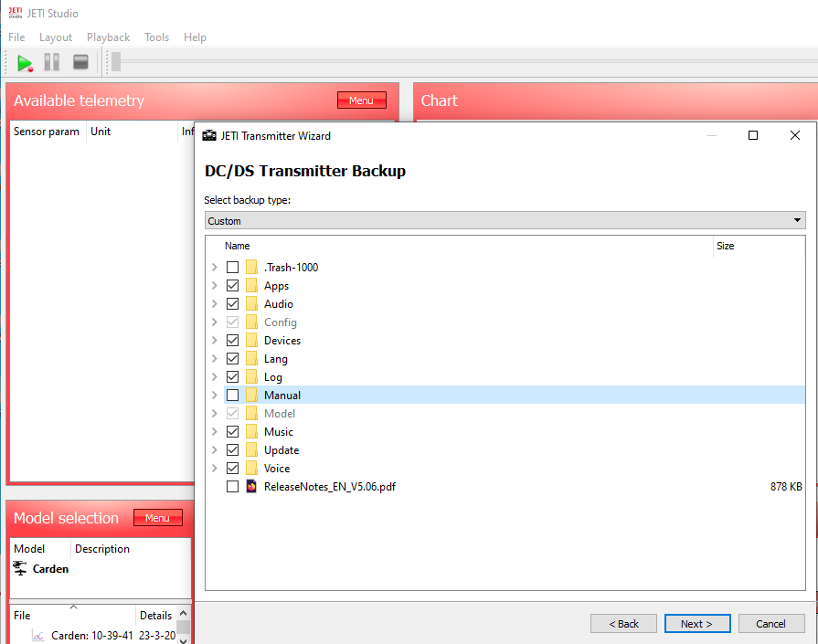The image size is (818, 644).
Task: Select the Carden model row
Action: 101,569
